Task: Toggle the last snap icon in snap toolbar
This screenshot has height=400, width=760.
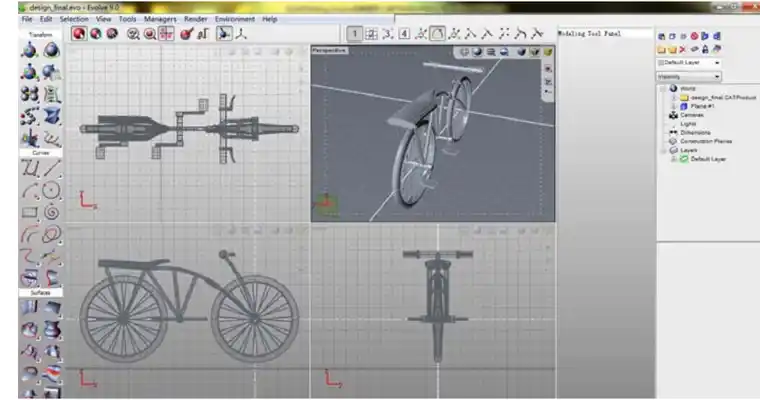Action: point(537,33)
